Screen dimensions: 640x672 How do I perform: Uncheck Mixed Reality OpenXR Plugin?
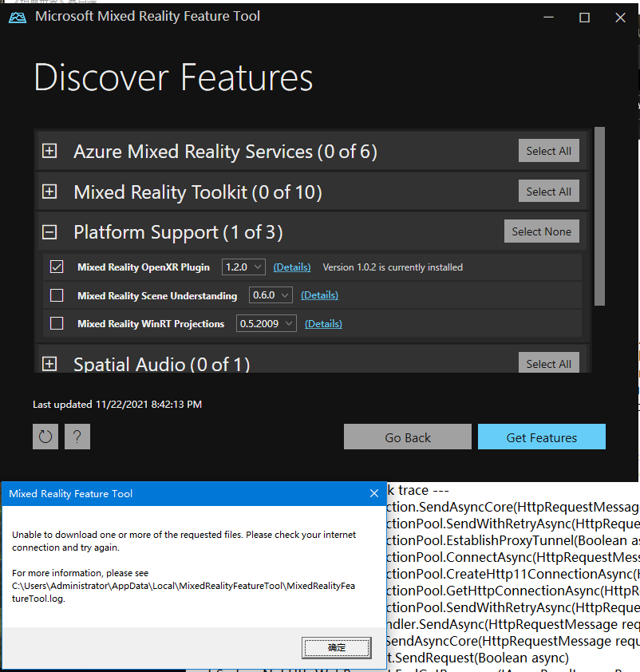pos(56,267)
